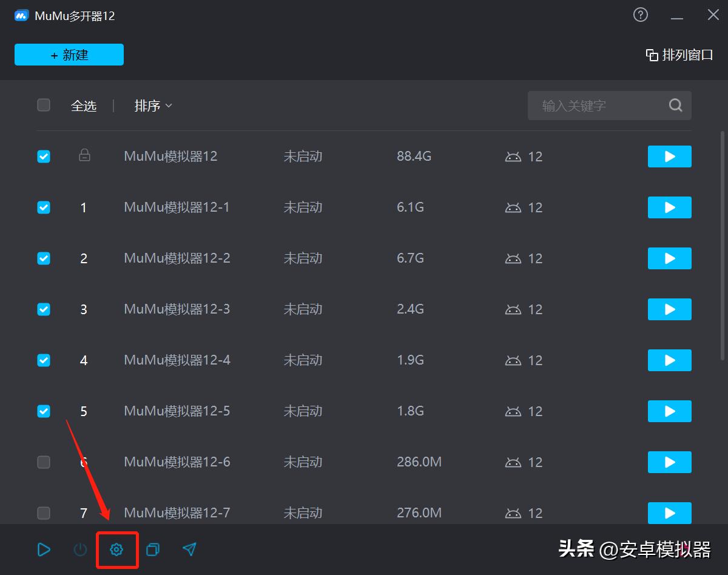Enable the checkbox for MuMu模拟器12-6
Viewport: 728px width, 575px height.
point(43,462)
